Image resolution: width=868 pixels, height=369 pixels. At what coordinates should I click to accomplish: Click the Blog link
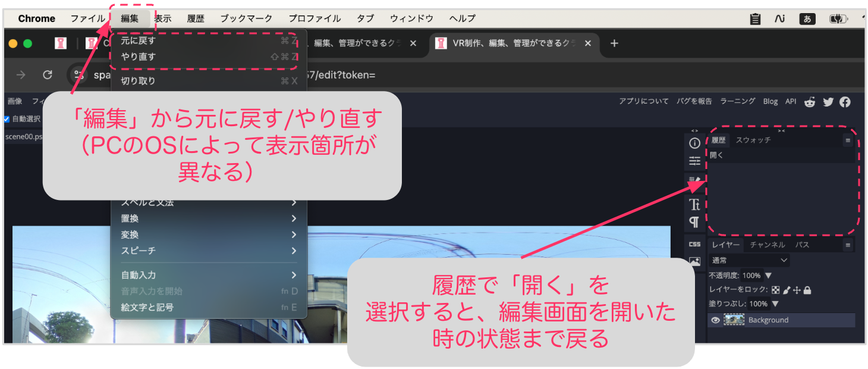pos(770,101)
